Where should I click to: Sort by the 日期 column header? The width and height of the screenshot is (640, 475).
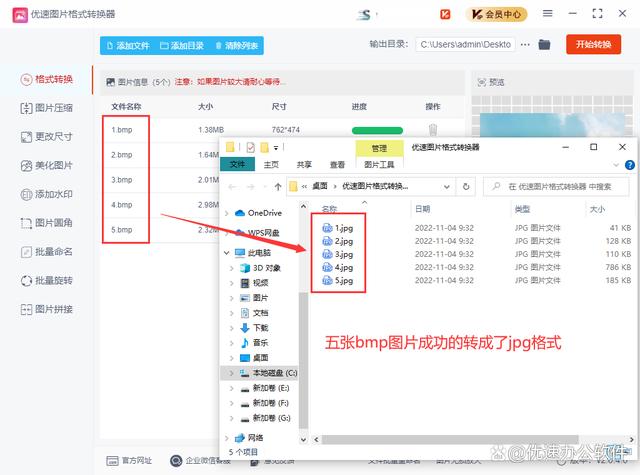[422, 209]
